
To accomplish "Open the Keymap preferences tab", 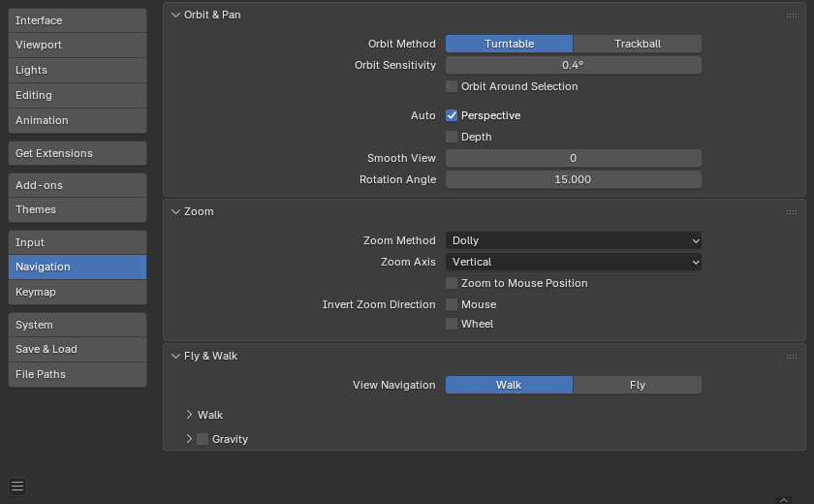I will [78, 293].
